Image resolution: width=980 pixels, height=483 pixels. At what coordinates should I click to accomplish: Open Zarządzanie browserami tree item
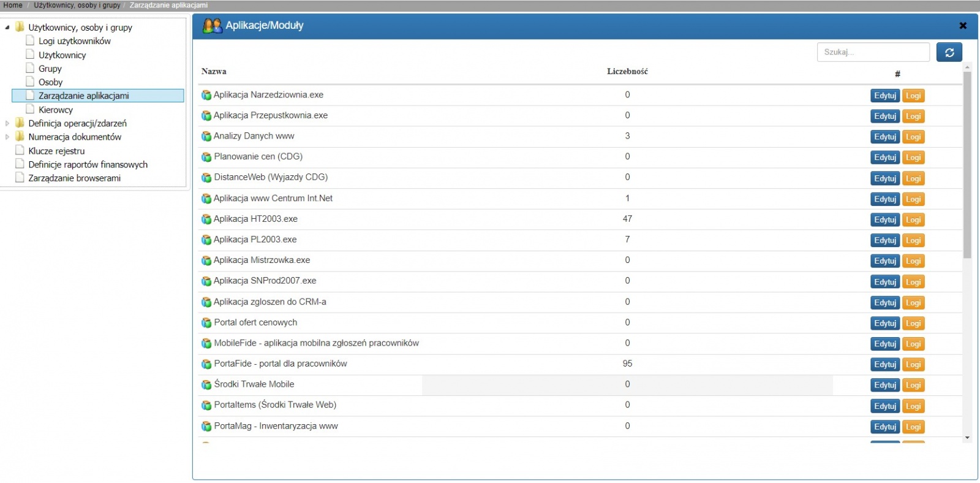(x=74, y=178)
